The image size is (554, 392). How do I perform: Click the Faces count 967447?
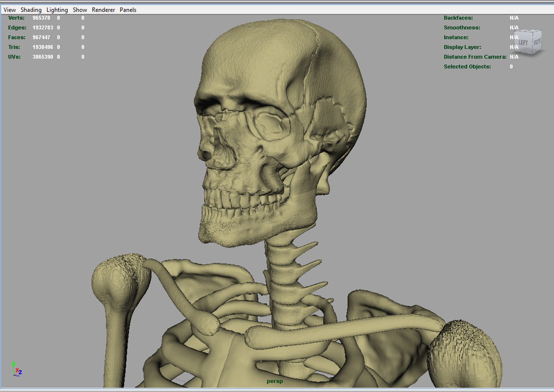coord(41,37)
